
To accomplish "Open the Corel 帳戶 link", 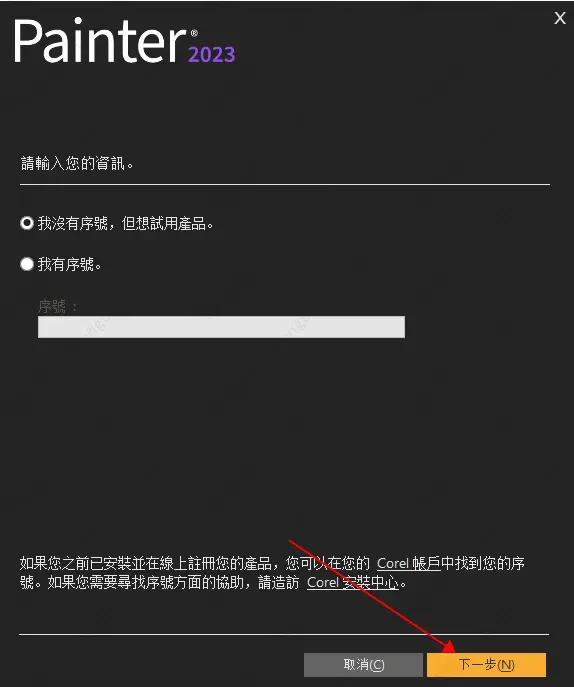I will click(408, 563).
